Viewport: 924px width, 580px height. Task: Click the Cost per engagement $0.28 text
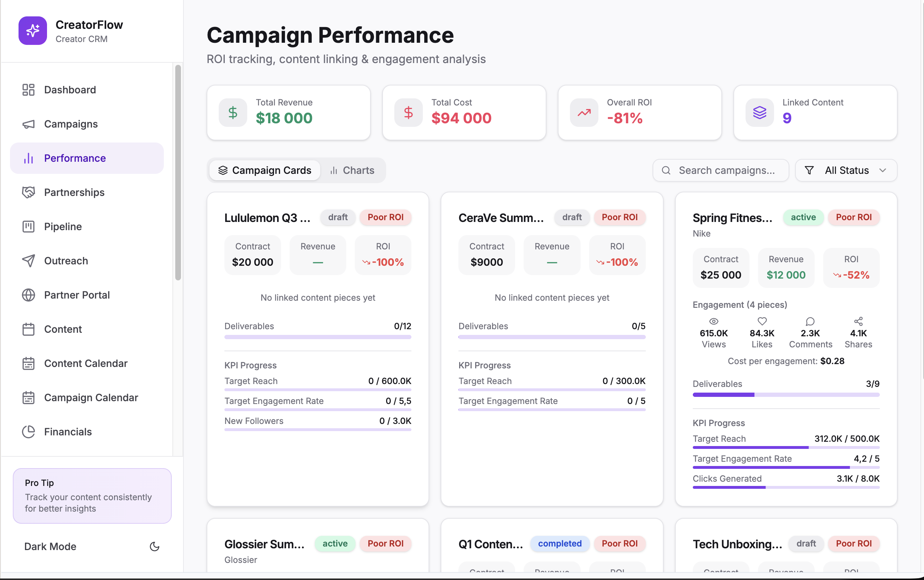tap(786, 361)
